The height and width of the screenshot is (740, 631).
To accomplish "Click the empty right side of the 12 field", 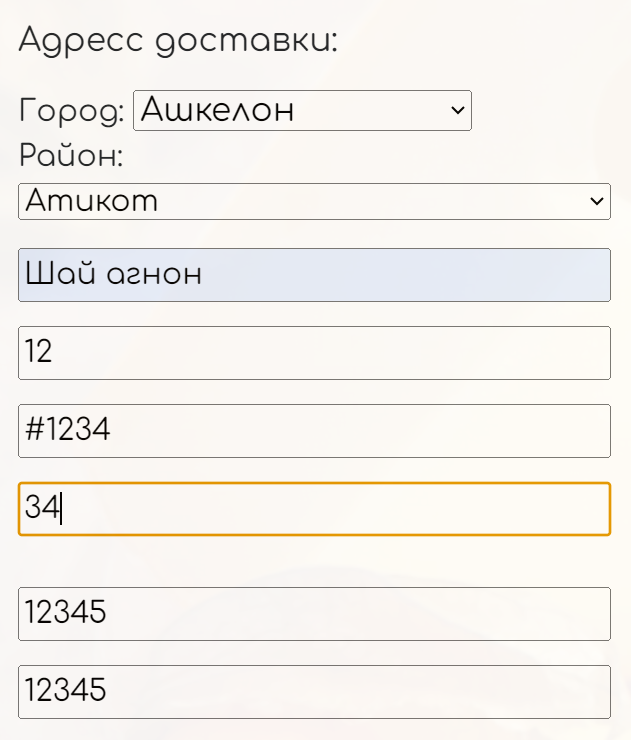I will click(450, 353).
